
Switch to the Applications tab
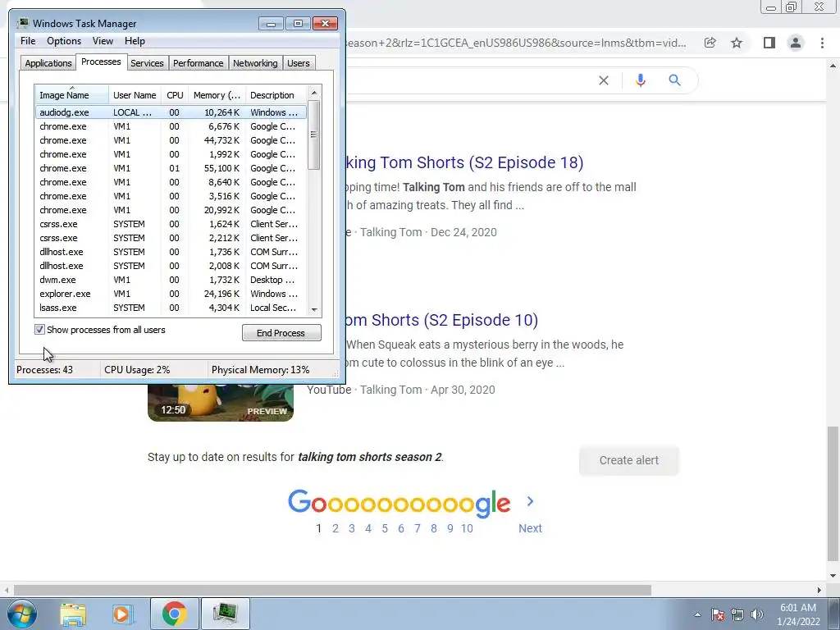tap(48, 63)
